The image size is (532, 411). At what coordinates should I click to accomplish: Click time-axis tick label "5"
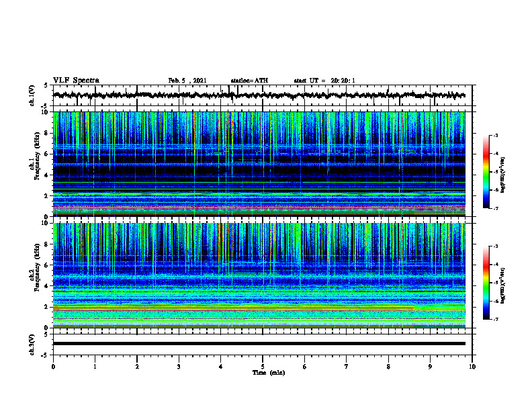click(x=263, y=367)
